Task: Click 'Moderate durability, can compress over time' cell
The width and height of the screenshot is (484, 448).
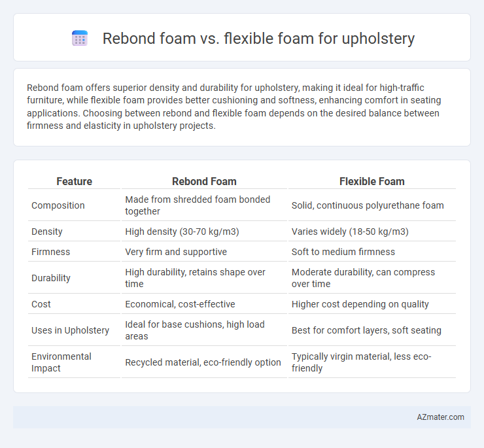Action: click(372, 278)
